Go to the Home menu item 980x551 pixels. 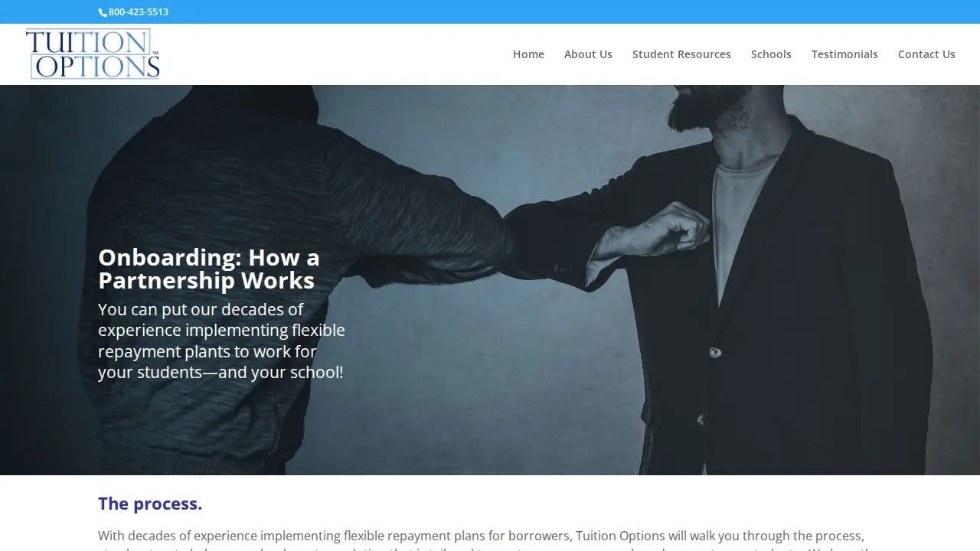click(x=528, y=54)
